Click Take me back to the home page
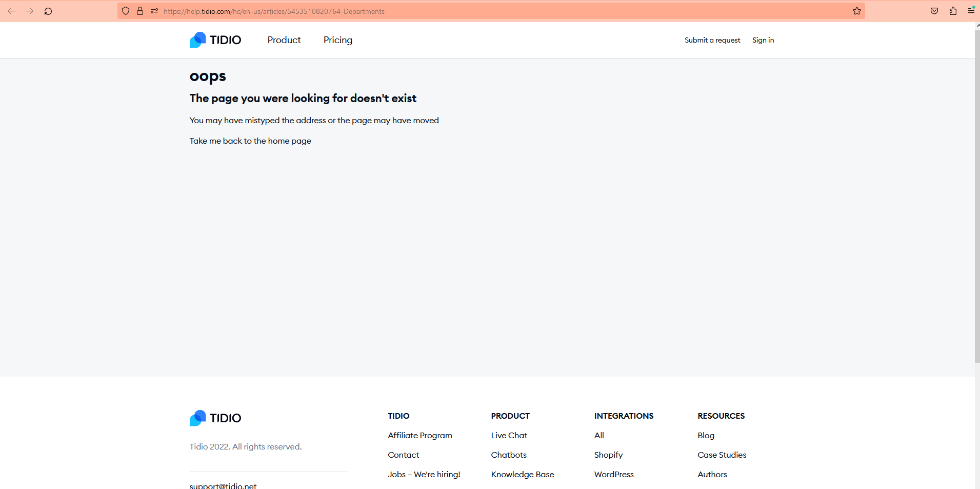The width and height of the screenshot is (980, 489). [x=250, y=141]
